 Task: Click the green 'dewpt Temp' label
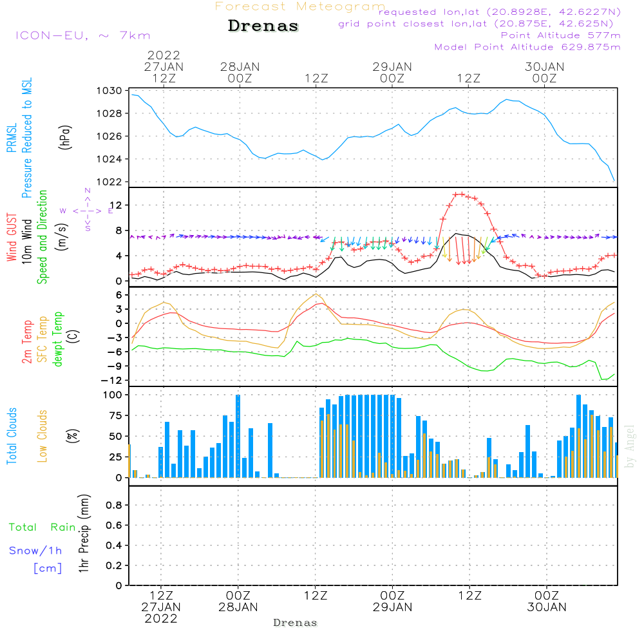pos(58,339)
